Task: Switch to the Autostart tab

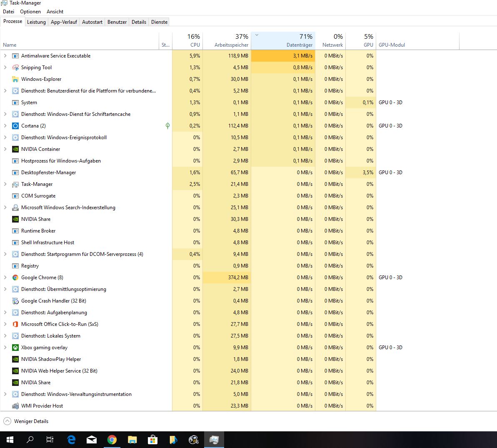Action: tap(92, 22)
